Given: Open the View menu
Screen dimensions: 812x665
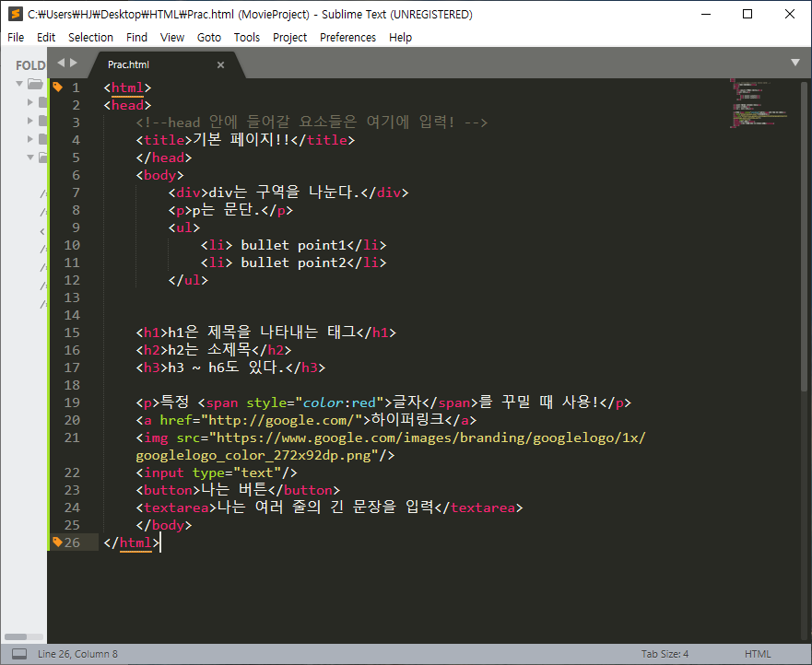Looking at the screenshot, I should (172, 37).
